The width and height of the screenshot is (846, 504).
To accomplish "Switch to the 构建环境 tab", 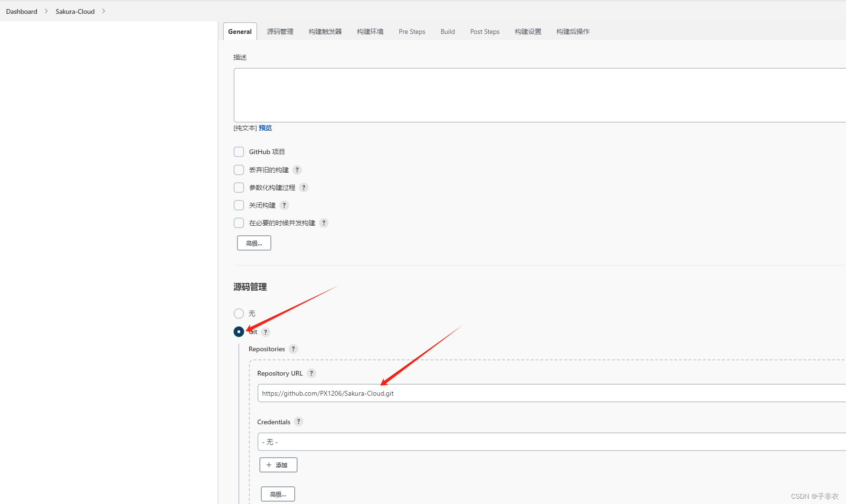I will pyautogui.click(x=370, y=31).
